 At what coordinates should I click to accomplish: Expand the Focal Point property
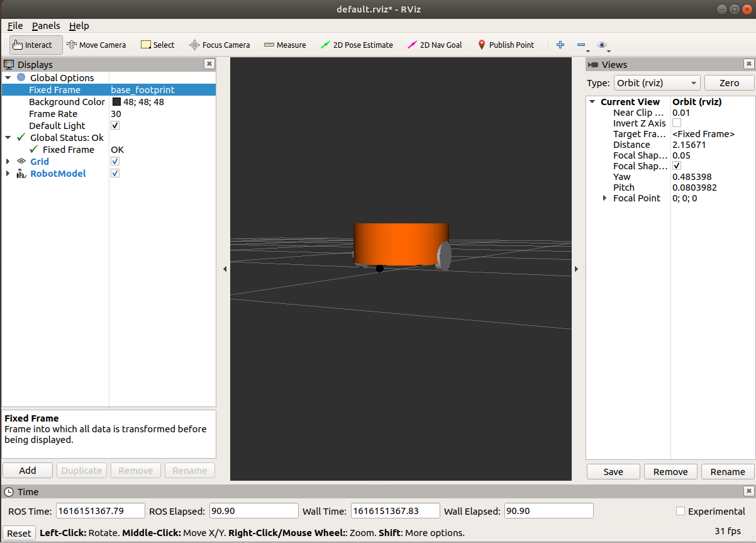tap(605, 198)
